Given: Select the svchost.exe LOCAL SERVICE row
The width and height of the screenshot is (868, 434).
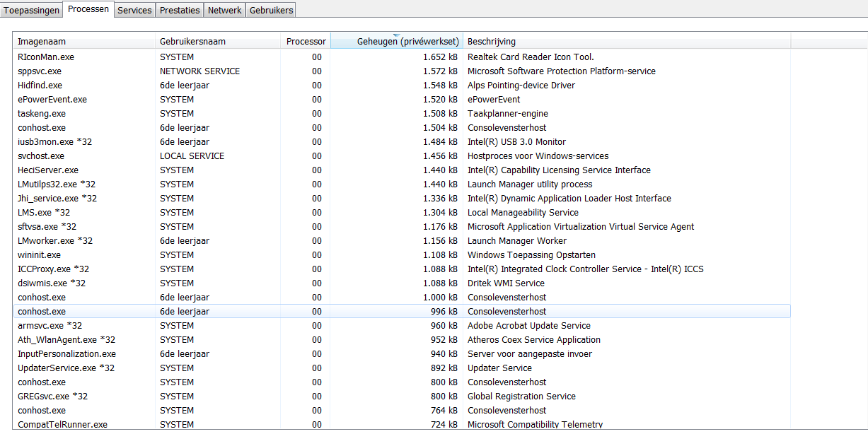Looking at the screenshot, I should tap(41, 156).
